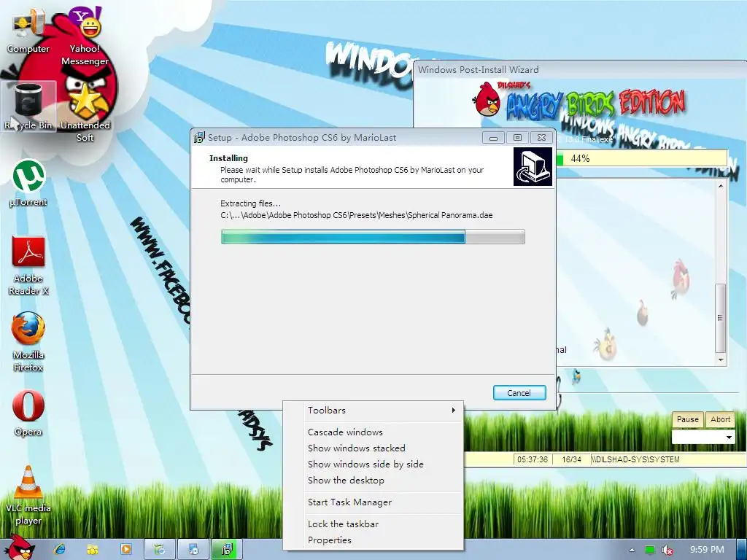Click the Spherical Panorama.dae file path text
The height and width of the screenshot is (560, 747).
pyautogui.click(x=356, y=215)
